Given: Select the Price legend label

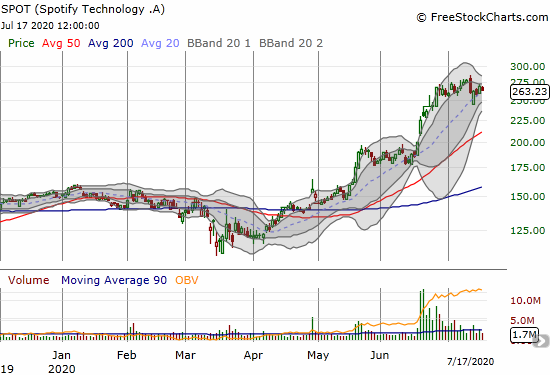Looking at the screenshot, I should point(21,43).
